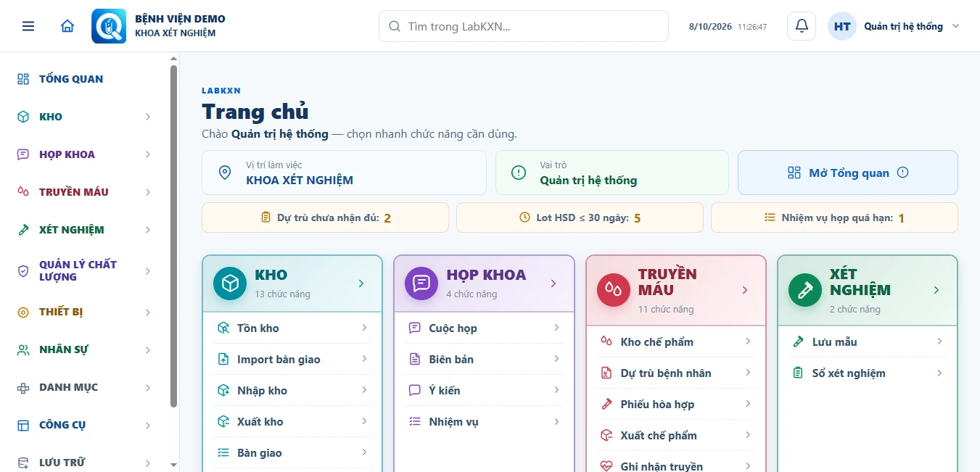Open the Dự trù chưa nhận đủ alert

point(326,218)
